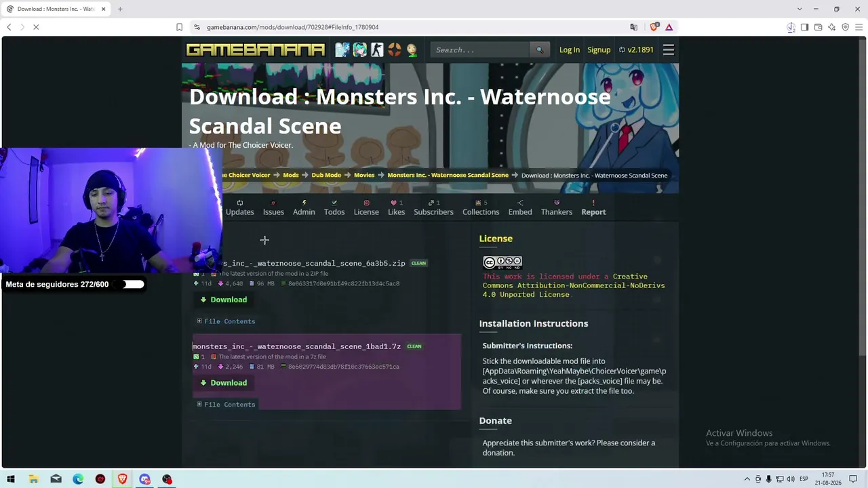Click the CLEAN badge on the zip file

(x=418, y=263)
